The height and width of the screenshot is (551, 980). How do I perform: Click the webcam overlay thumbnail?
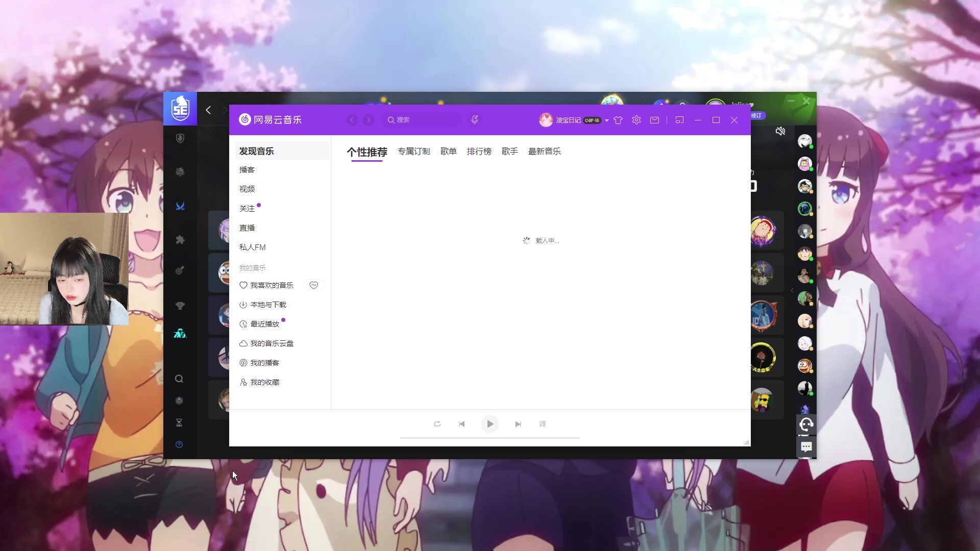(64, 268)
